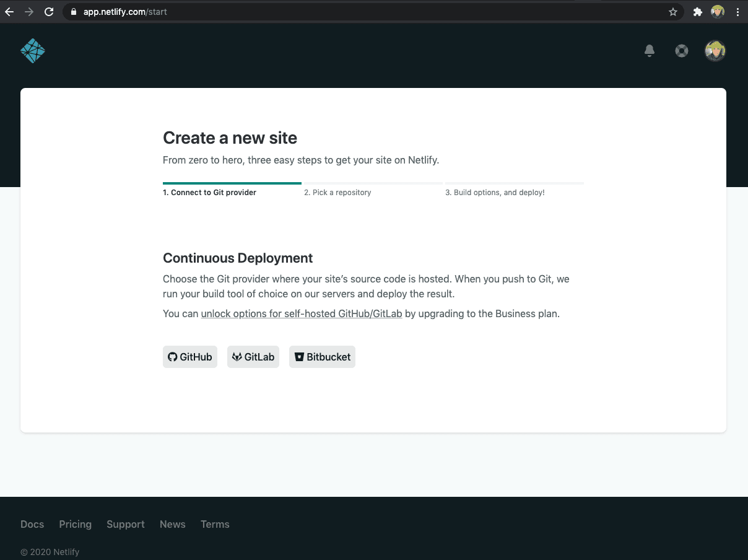
Task: View site info via the padlock icon
Action: pos(74,12)
